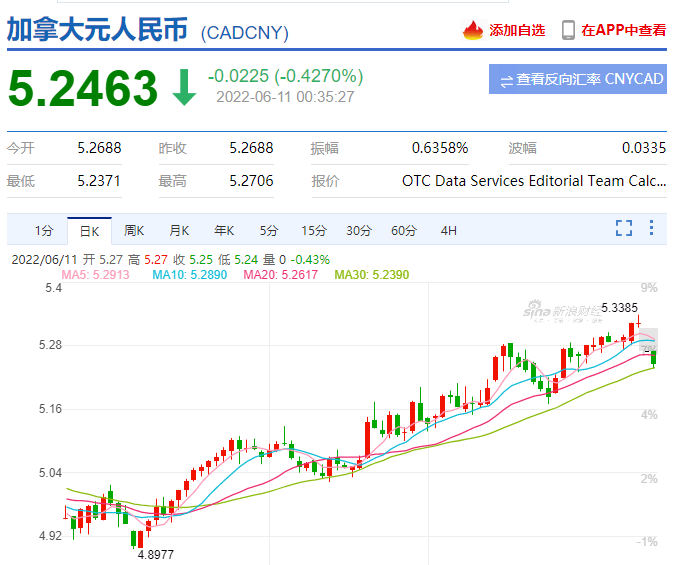The height and width of the screenshot is (565, 678).
Task: Click the 波幅 value 0.0335
Action: pos(644,148)
